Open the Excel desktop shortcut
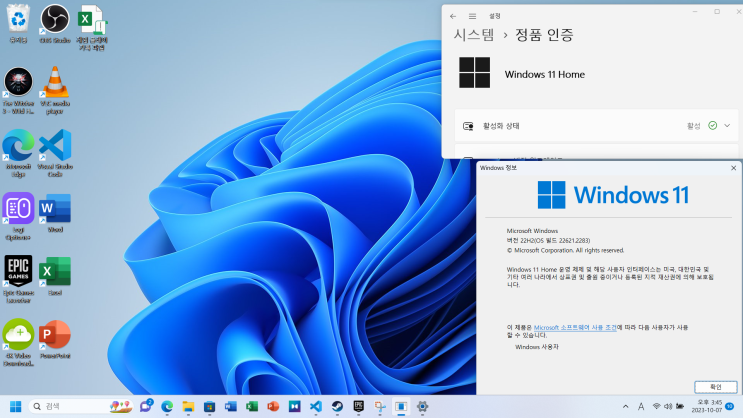The image size is (743, 418). point(55,276)
